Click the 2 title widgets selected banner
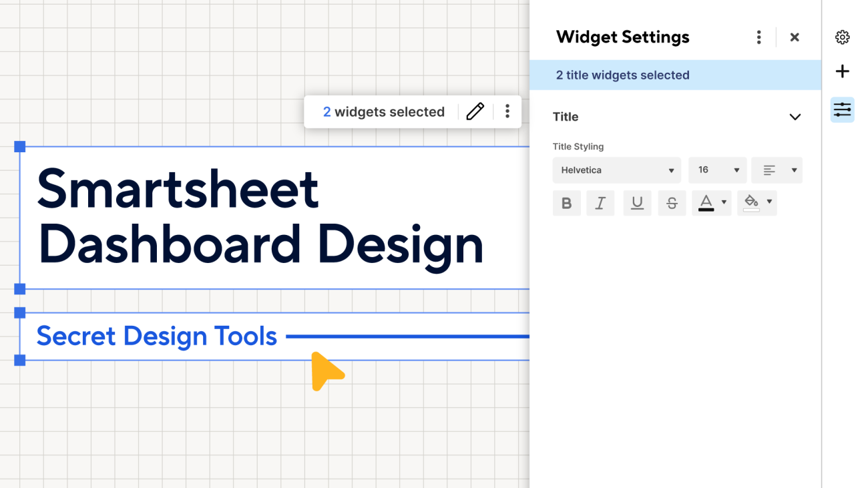 tap(622, 75)
